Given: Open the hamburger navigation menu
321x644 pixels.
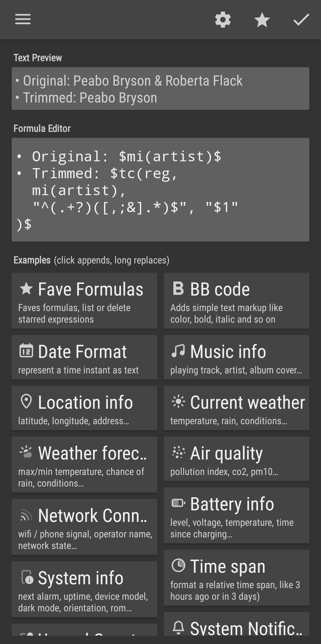Looking at the screenshot, I should [x=23, y=20].
